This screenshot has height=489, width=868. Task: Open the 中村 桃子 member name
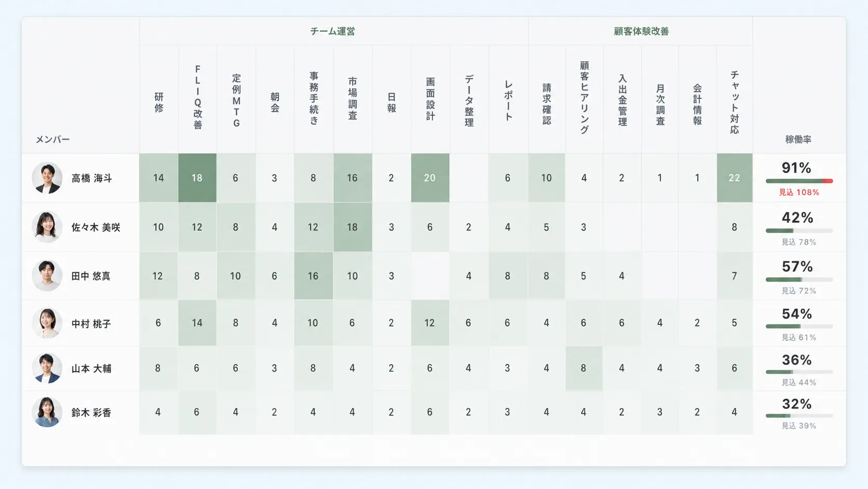point(91,324)
